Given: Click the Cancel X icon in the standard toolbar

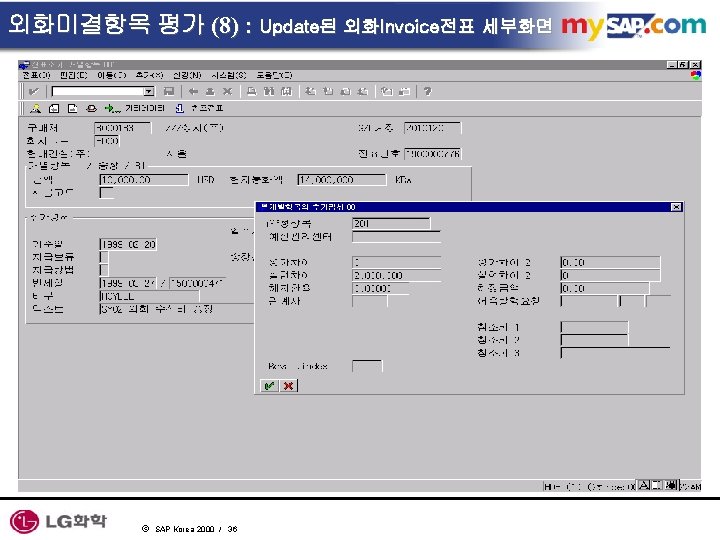Looking at the screenshot, I should coord(227,91).
